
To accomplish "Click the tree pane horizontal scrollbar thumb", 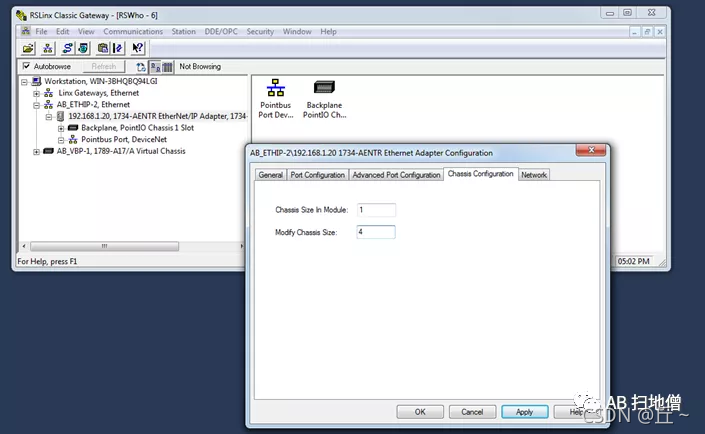I will (104, 246).
